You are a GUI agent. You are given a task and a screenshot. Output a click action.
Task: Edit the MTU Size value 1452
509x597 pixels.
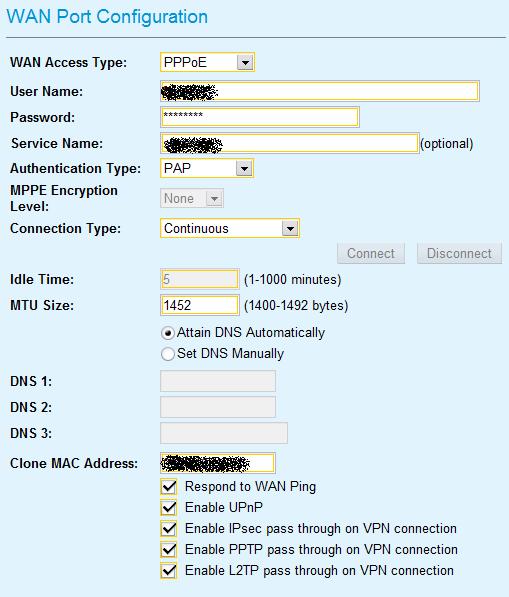click(200, 305)
